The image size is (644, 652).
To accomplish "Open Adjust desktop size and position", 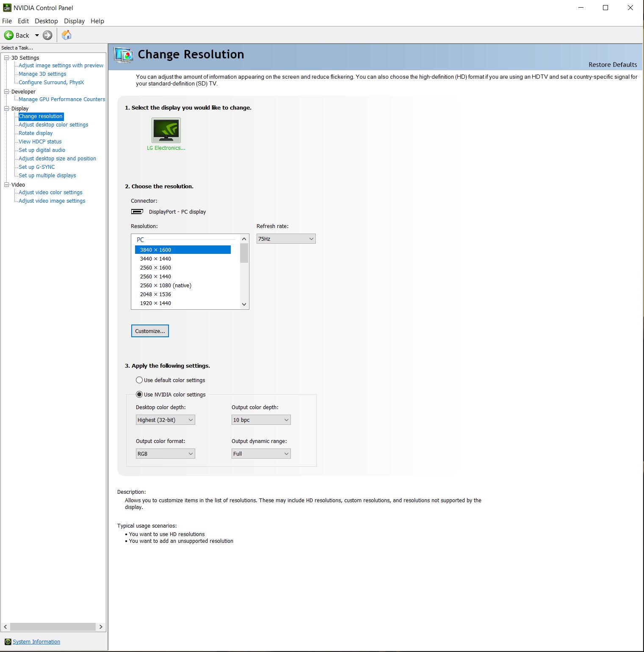I will coord(57,159).
